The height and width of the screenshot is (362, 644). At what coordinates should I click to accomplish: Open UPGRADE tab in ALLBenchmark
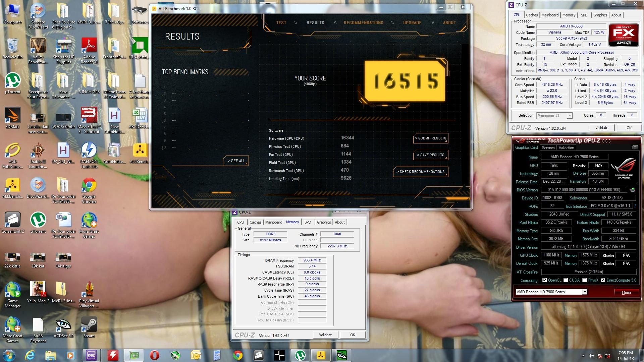pyautogui.click(x=412, y=23)
